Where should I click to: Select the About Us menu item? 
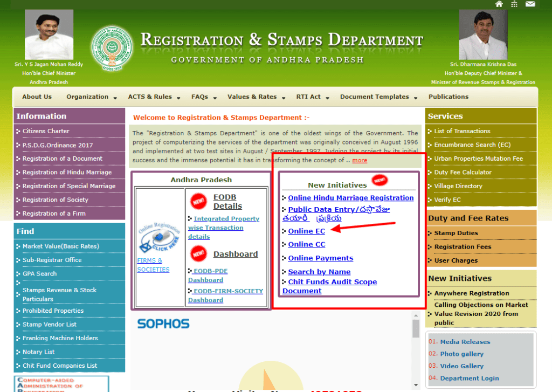tap(36, 97)
